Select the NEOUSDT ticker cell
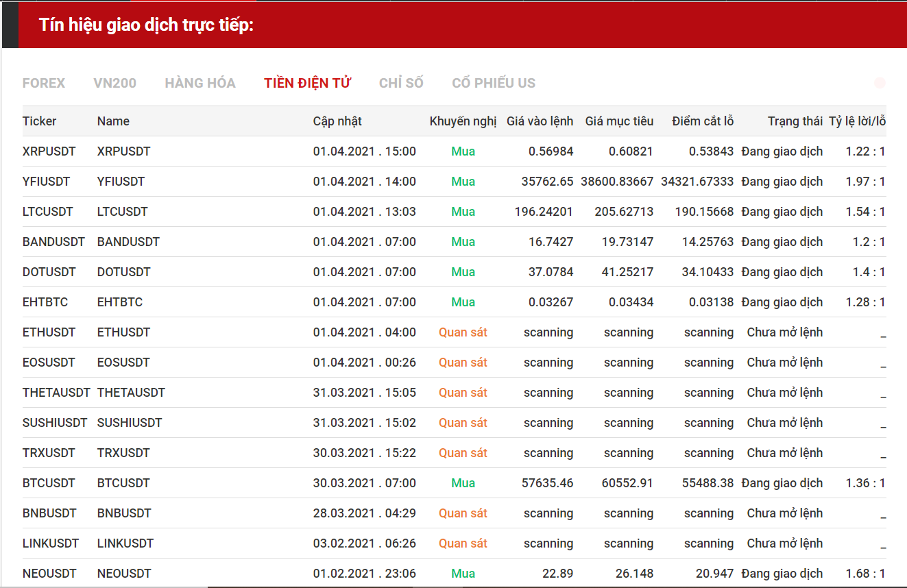 coord(49,574)
